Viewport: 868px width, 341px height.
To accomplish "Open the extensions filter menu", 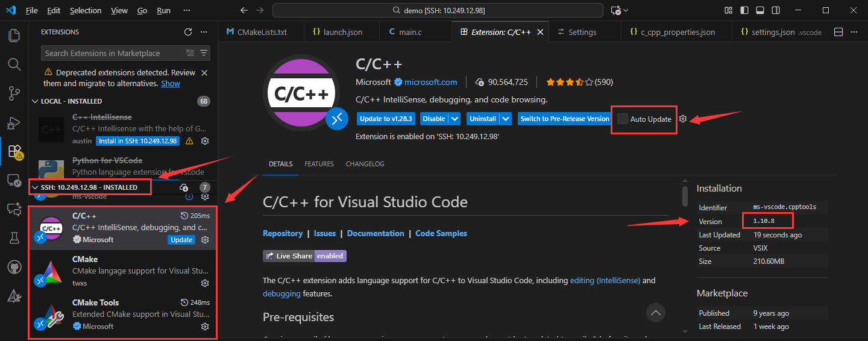I will tap(204, 53).
